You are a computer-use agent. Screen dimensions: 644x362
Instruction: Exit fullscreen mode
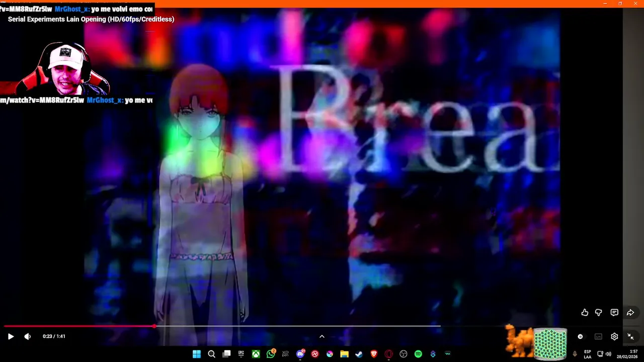pos(630,337)
